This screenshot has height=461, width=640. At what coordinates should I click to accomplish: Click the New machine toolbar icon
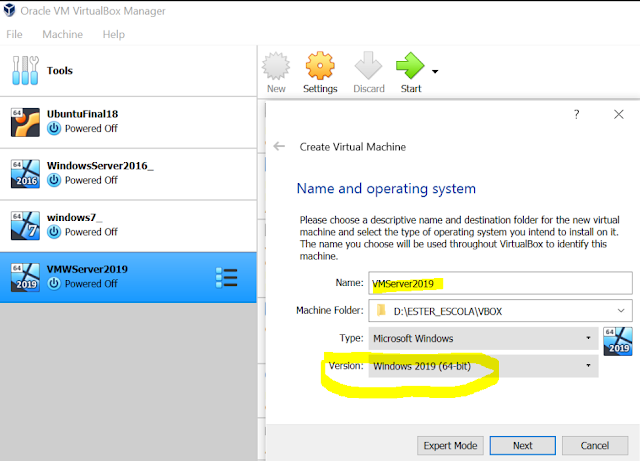[276, 66]
